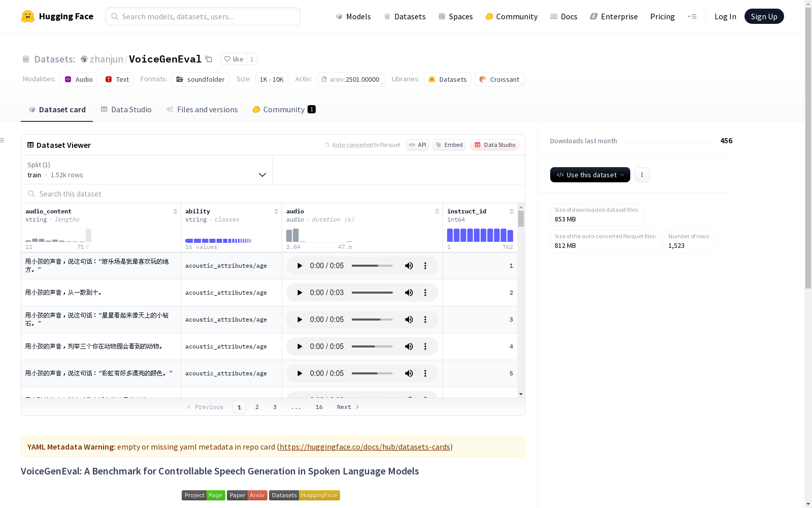Play the audio in instruct_id row 4
Image resolution: width=812 pixels, height=508 pixels.
tap(299, 346)
